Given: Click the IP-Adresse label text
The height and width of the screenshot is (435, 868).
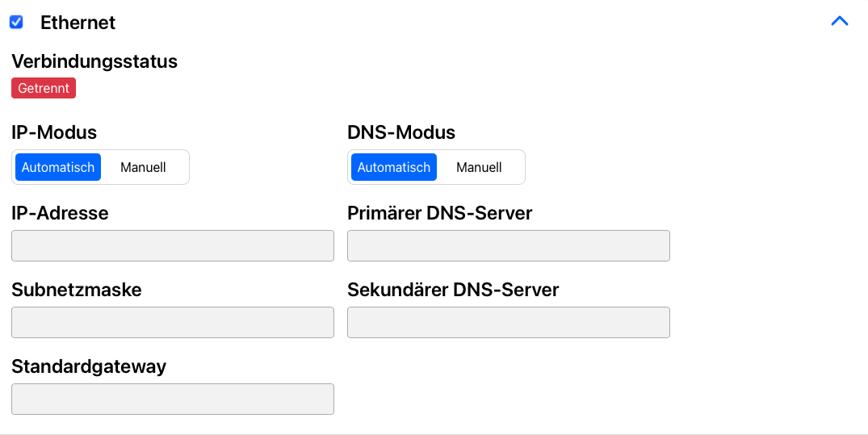Looking at the screenshot, I should pos(60,213).
